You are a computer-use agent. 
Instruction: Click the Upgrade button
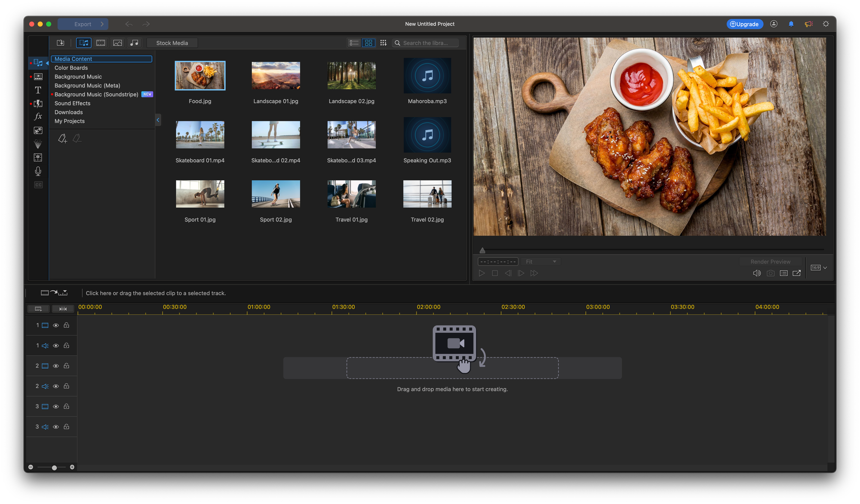744,24
